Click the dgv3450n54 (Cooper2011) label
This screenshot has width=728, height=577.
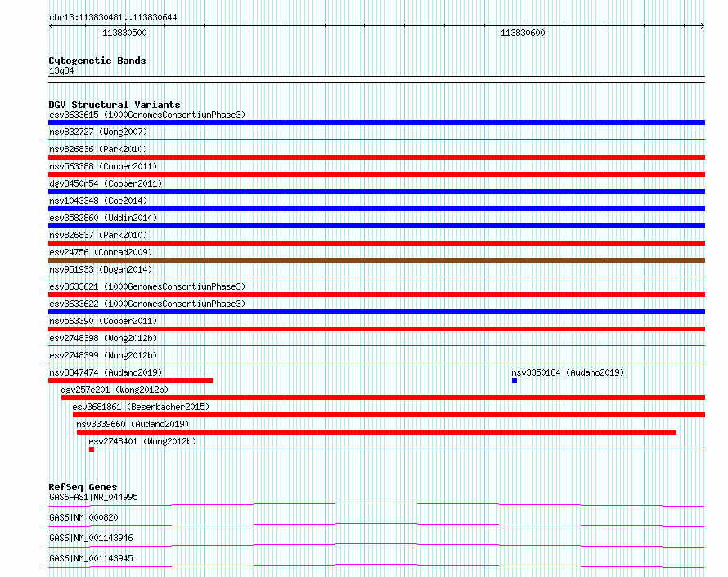pyautogui.click(x=106, y=183)
